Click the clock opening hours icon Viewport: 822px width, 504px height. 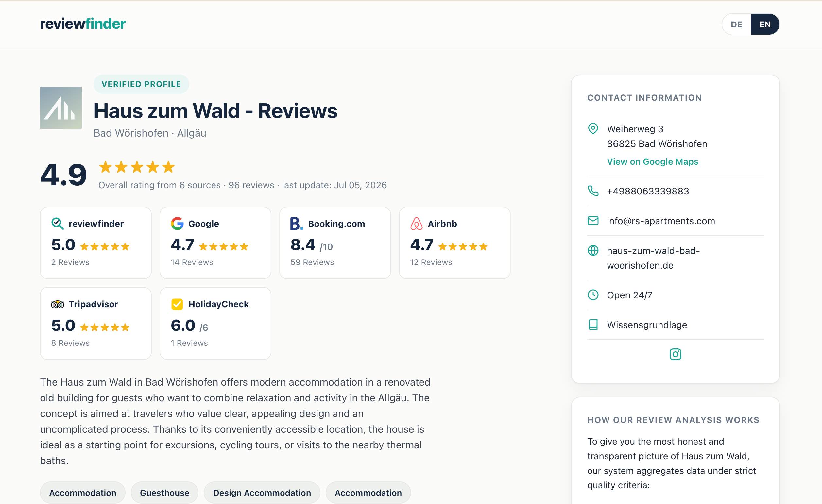click(x=593, y=295)
